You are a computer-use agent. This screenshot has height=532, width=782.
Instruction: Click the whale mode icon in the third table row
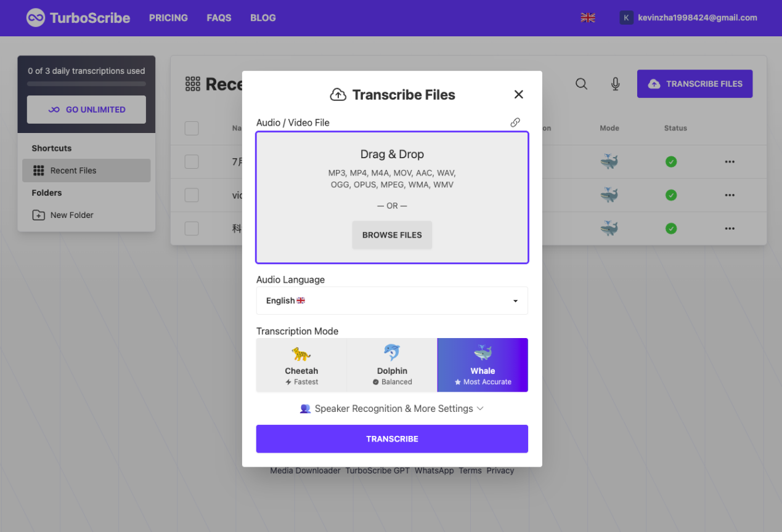point(609,228)
